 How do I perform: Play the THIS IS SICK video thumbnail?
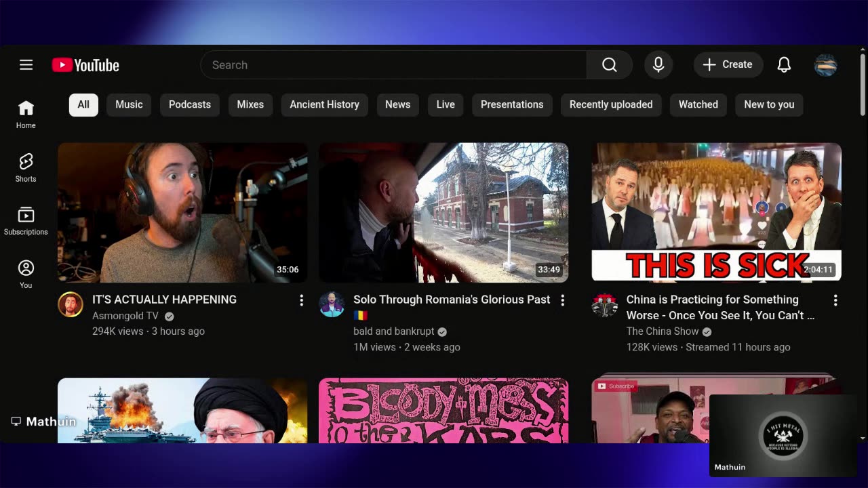717,212
